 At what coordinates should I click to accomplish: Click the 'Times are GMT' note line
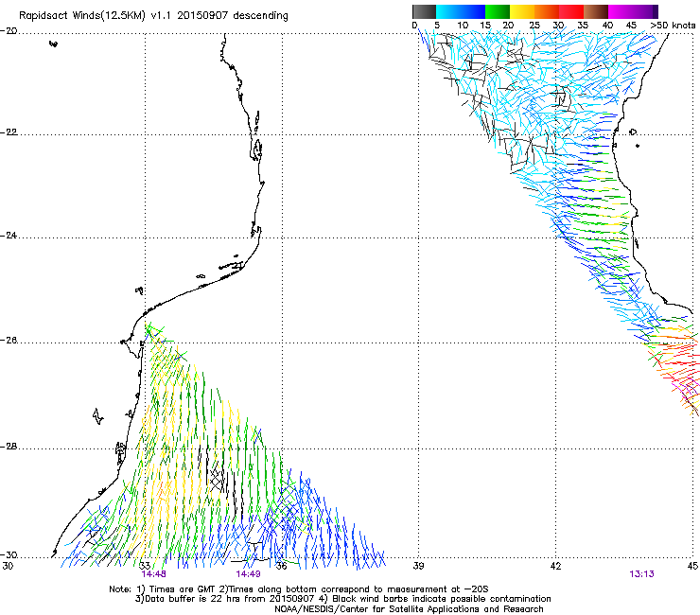coord(299,589)
